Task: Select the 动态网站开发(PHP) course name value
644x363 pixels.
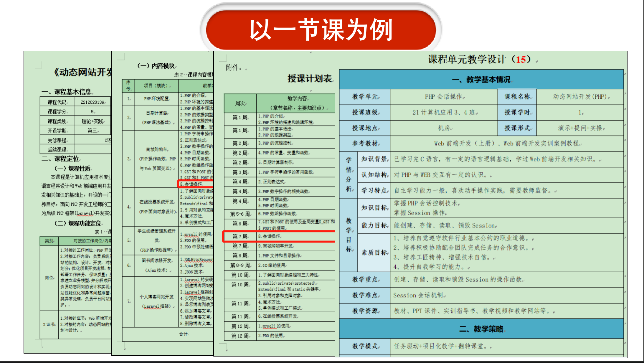Action: point(580,97)
